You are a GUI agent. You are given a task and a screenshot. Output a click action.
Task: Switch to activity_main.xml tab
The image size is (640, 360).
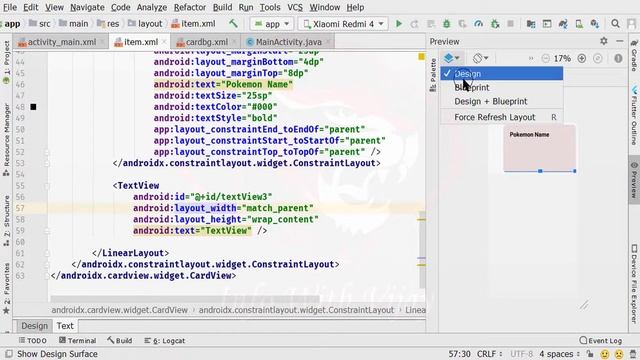61,42
